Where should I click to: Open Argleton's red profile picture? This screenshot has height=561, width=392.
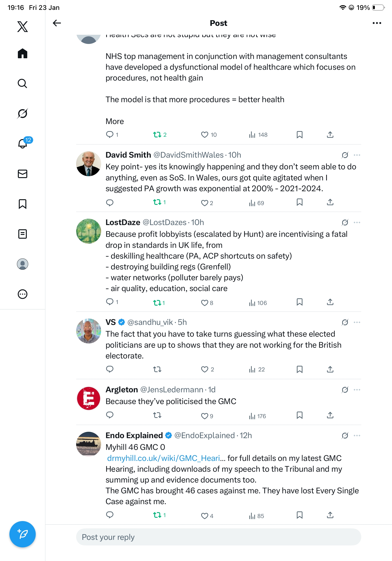88,398
